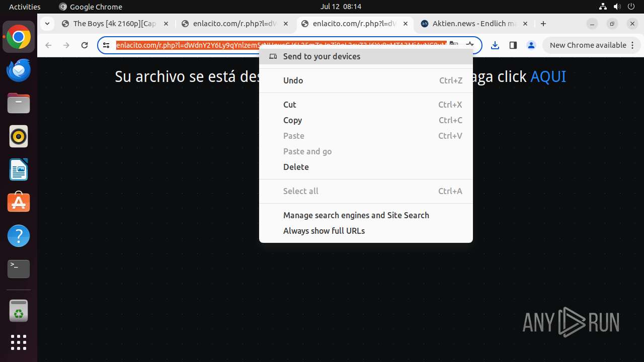Open the Activities overview
The width and height of the screenshot is (644, 362).
click(x=25, y=7)
